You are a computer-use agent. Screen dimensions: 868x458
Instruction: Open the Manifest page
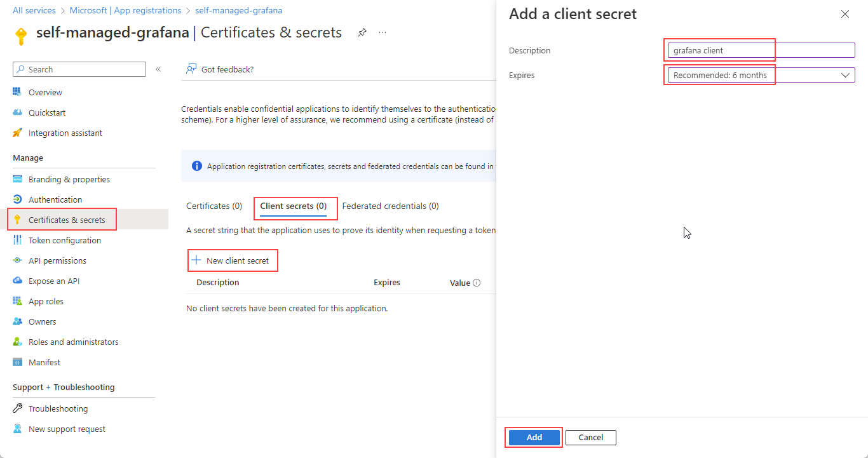(44, 362)
